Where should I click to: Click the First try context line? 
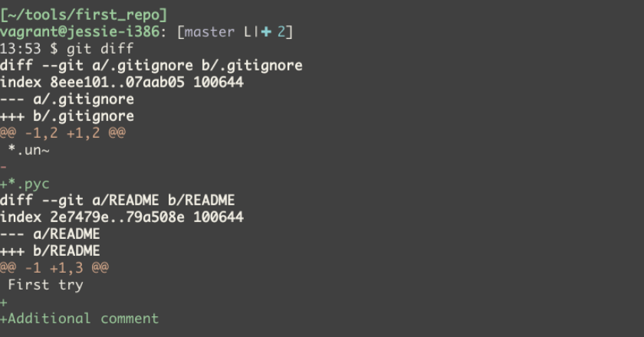45,284
